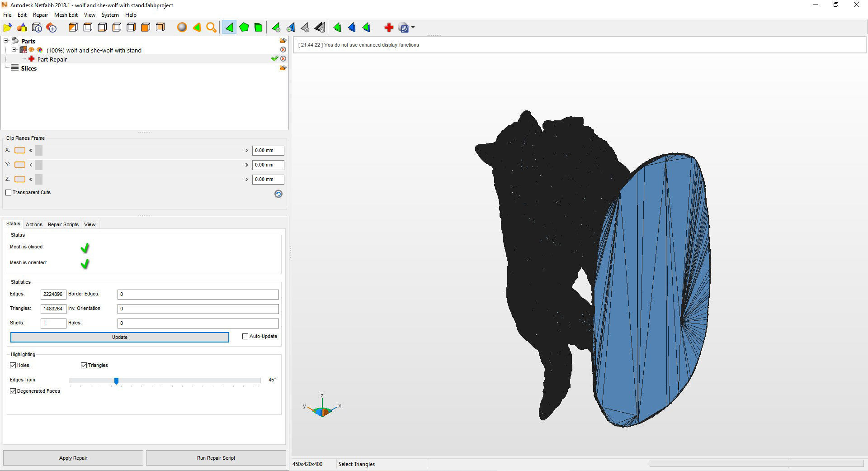Viewport: 868px width, 471px height.
Task: Enable the Transparent Cuts checkbox
Action: pos(9,193)
